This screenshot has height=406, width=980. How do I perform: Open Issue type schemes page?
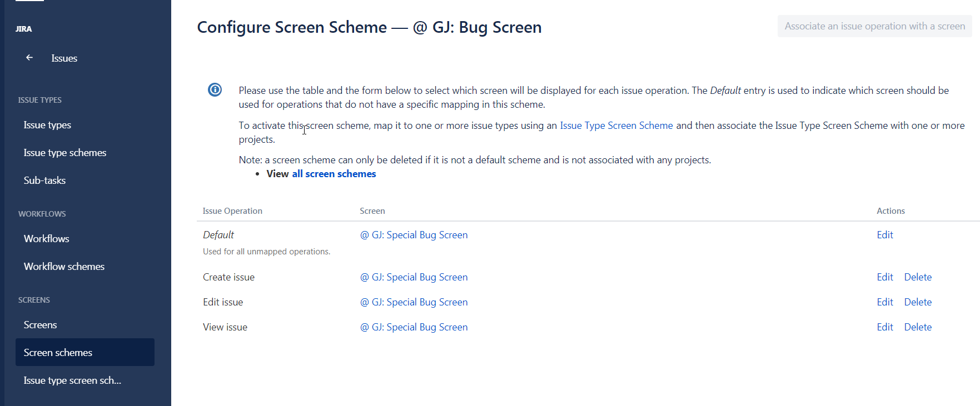(65, 153)
